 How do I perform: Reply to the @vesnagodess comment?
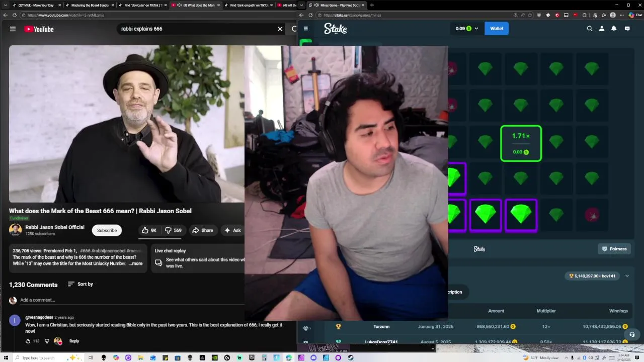coord(74,341)
